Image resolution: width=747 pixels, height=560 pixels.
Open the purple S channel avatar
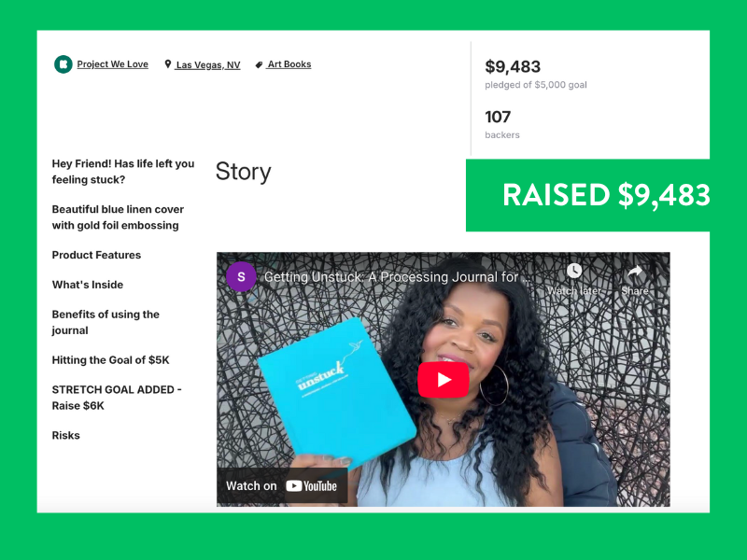(x=241, y=276)
